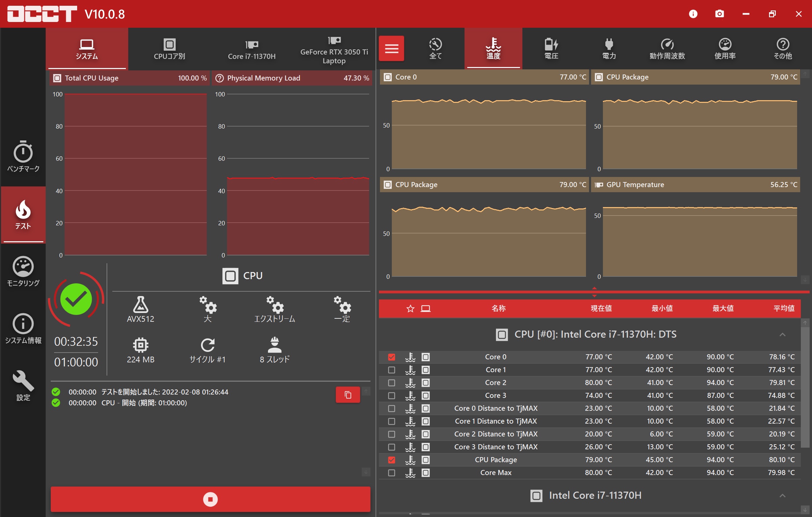Select the 温度 sensor tab
812x517 pixels.
pos(493,49)
